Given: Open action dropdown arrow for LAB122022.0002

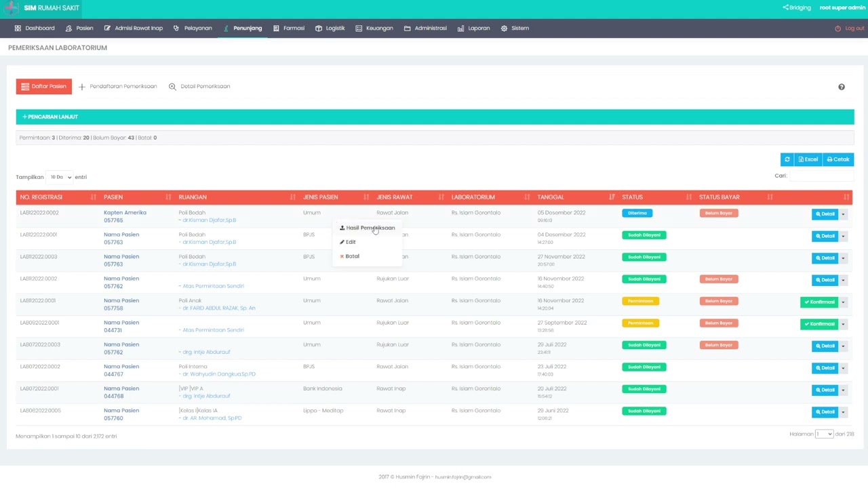Looking at the screenshot, I should pos(843,214).
